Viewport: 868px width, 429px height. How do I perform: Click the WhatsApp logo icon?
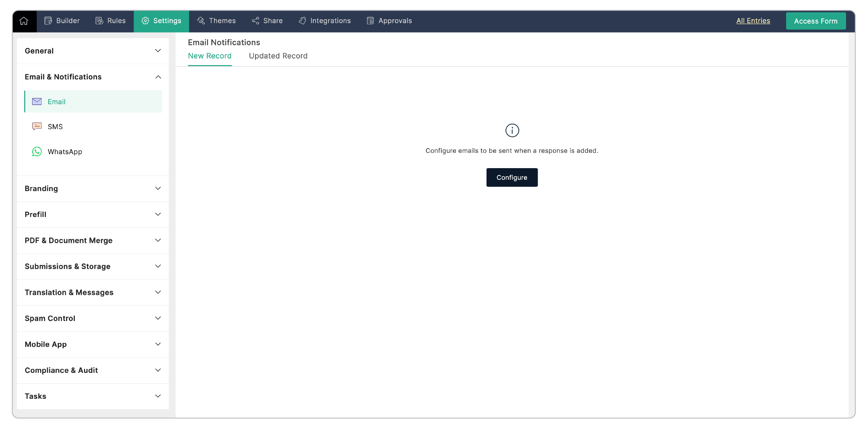37,152
